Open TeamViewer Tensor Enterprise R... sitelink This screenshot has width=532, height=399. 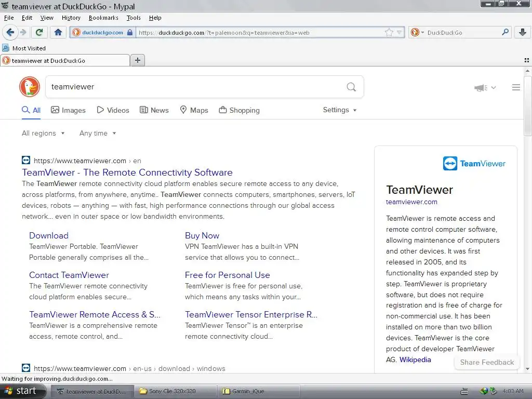[x=251, y=314]
